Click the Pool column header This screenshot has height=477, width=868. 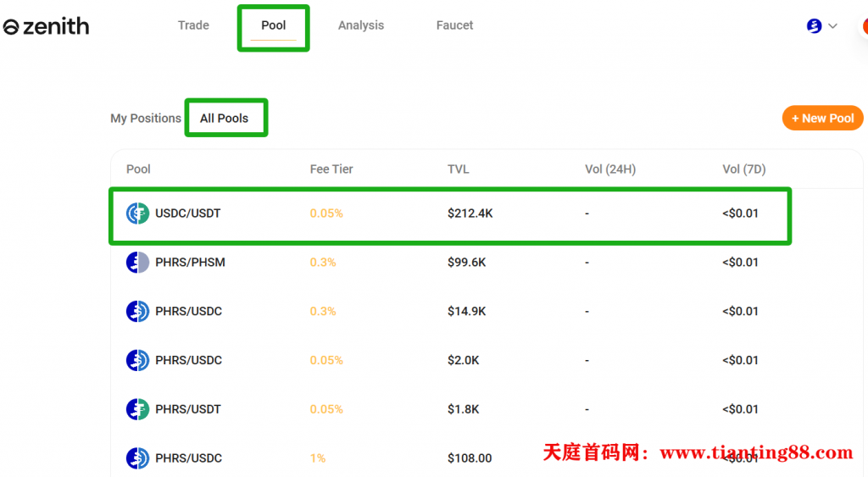[138, 169]
